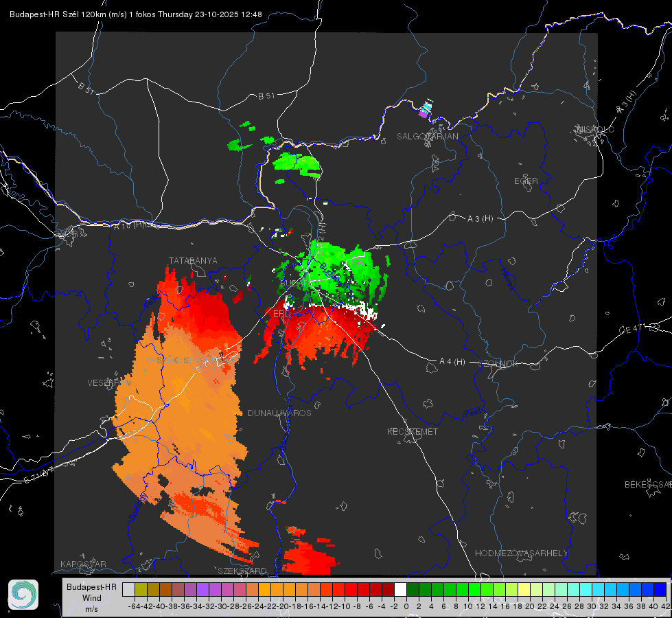Viewport: 672px width, 618px height.
Task: Click the '-64' legend value
Action: (x=134, y=606)
